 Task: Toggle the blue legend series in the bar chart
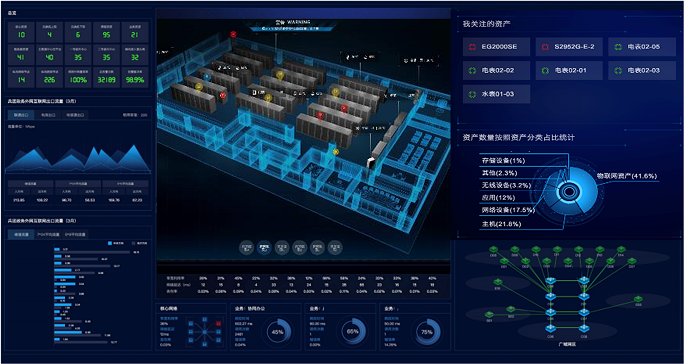tap(115, 243)
